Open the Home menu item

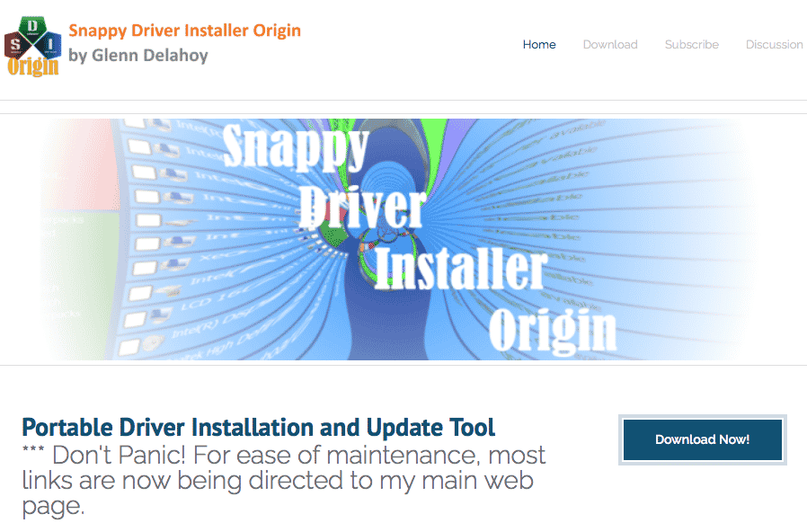(539, 45)
